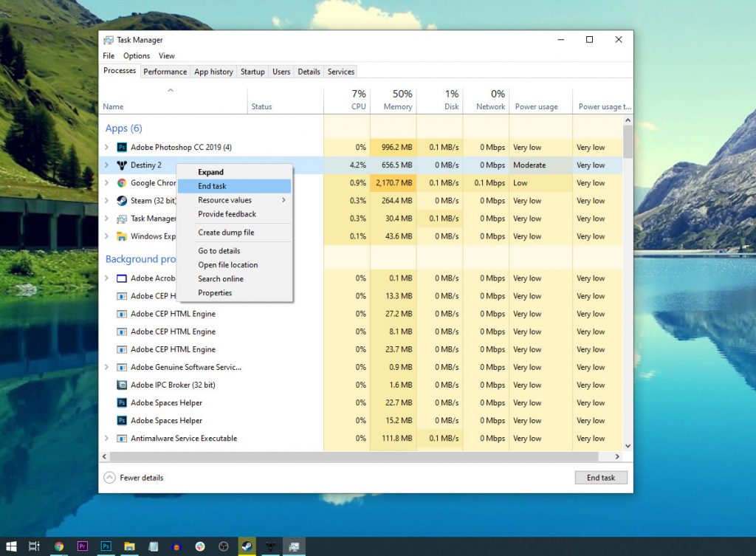Select Go to details in the context menu
The height and width of the screenshot is (556, 756).
(234, 251)
